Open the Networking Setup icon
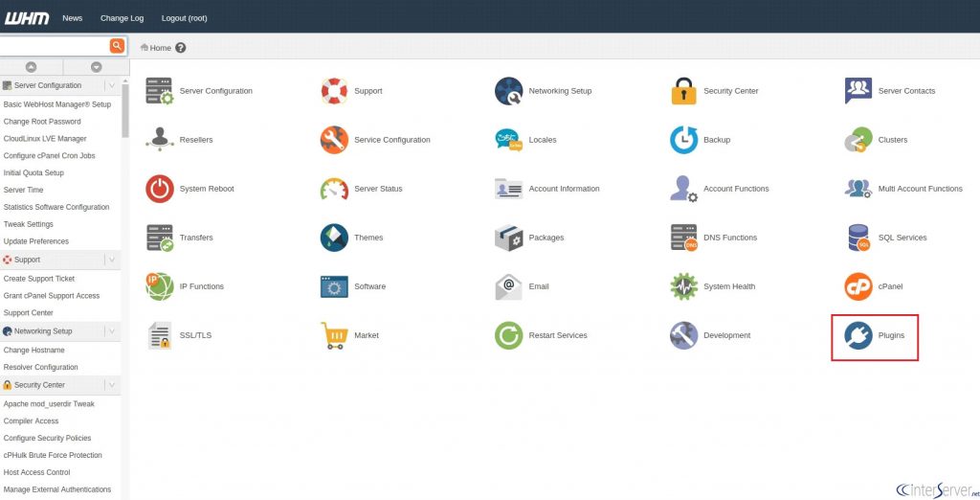Image resolution: width=980 pixels, height=500 pixels. pos(509,91)
